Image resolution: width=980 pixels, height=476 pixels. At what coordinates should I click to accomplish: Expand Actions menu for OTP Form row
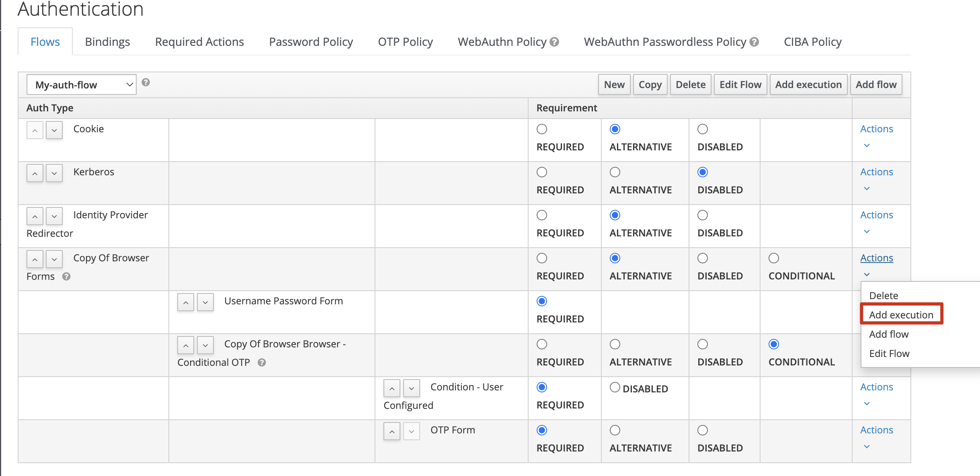coord(876,430)
